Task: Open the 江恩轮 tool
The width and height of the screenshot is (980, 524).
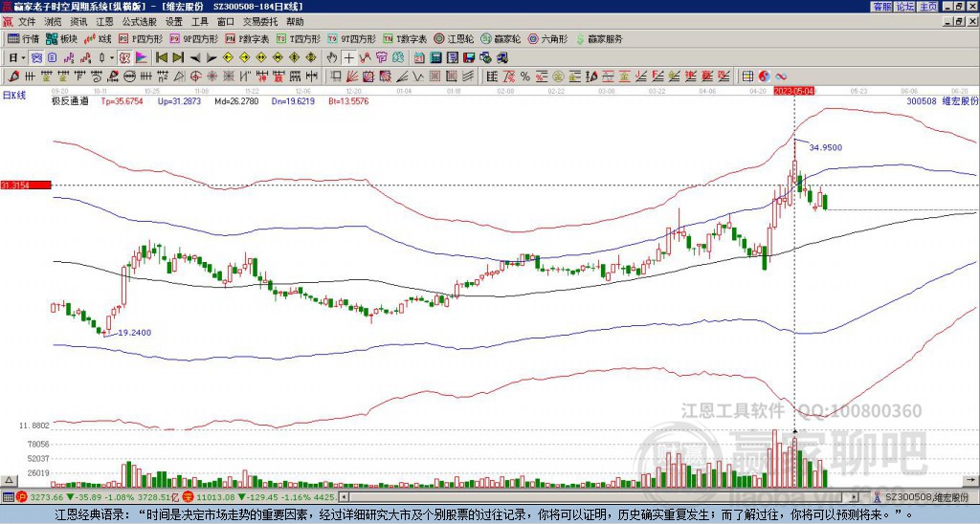Action: (x=454, y=38)
